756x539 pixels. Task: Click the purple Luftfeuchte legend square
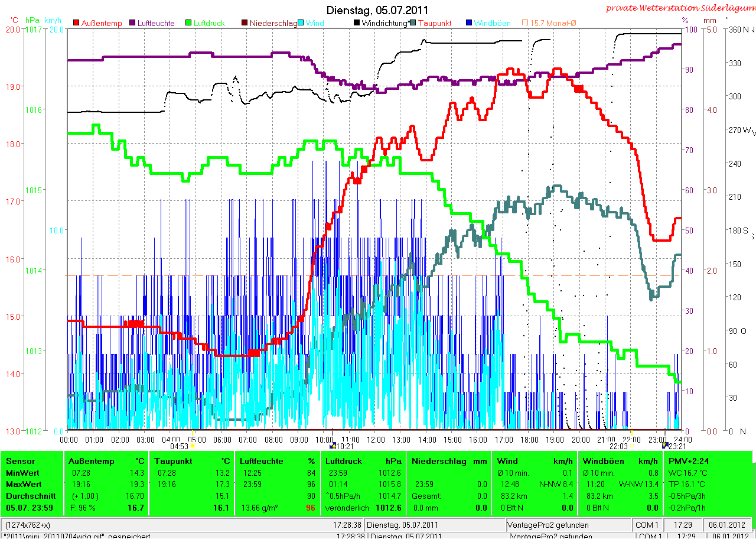pos(133,23)
